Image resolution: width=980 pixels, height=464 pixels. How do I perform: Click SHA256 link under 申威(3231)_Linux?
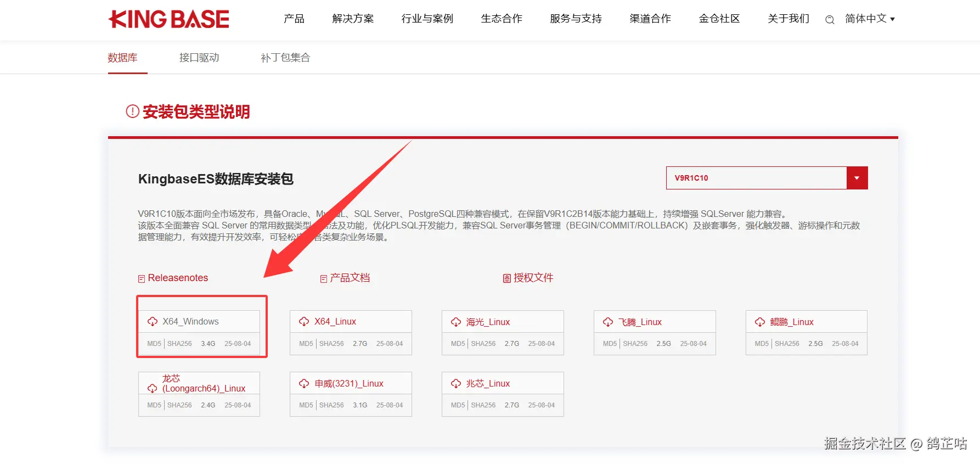tap(331, 405)
